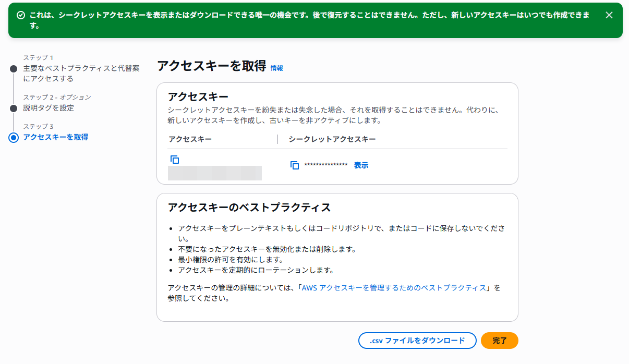Click the シークレットアクセスキー column header
This screenshot has height=364, width=629.
(x=332, y=139)
